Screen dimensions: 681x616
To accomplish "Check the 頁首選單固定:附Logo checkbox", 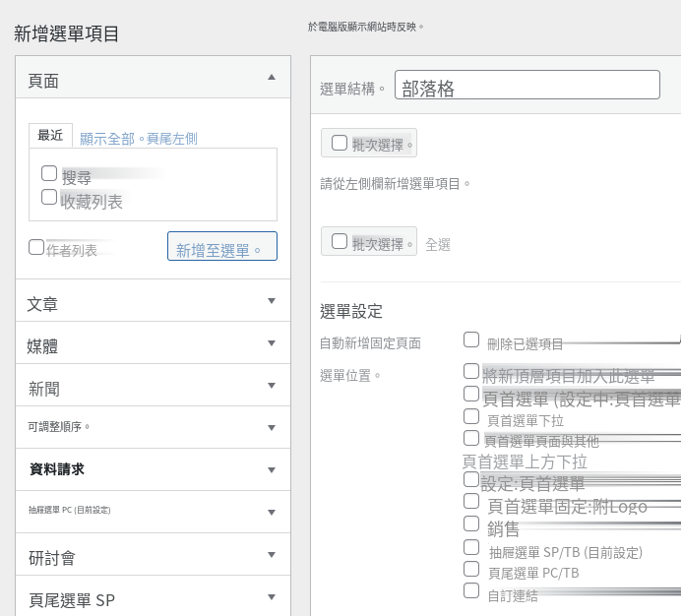I will [471, 501].
